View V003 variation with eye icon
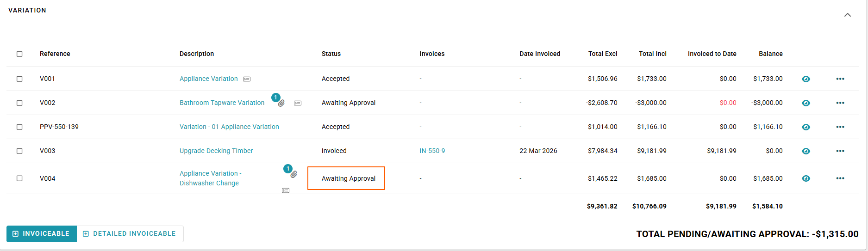Screen dimensions: 868x251 tap(806, 151)
